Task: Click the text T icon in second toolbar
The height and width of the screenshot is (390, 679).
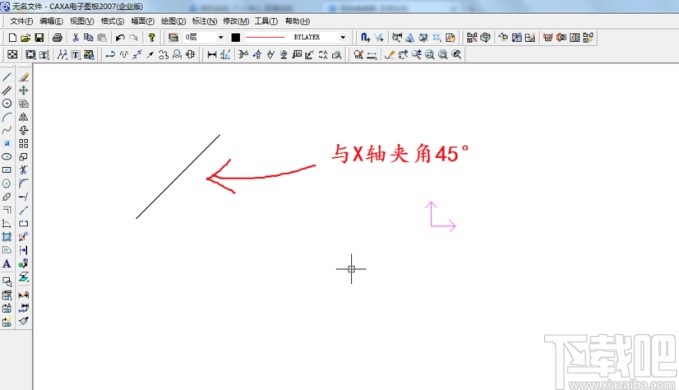Action: 75,55
